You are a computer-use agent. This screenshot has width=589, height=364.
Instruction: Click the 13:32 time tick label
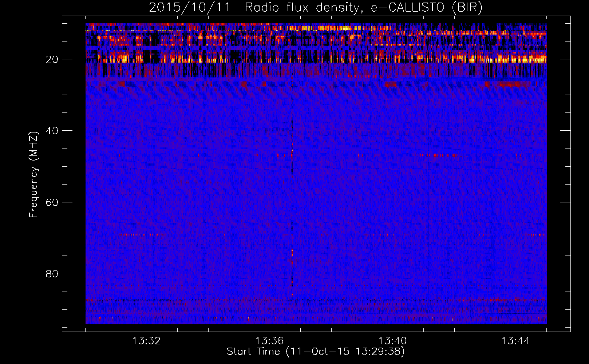tap(147, 341)
